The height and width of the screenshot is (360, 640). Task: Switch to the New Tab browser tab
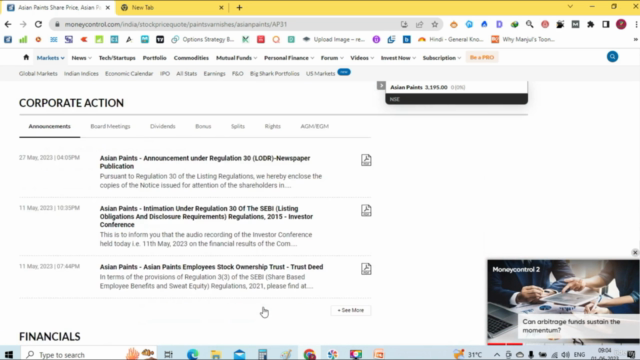coord(171,7)
